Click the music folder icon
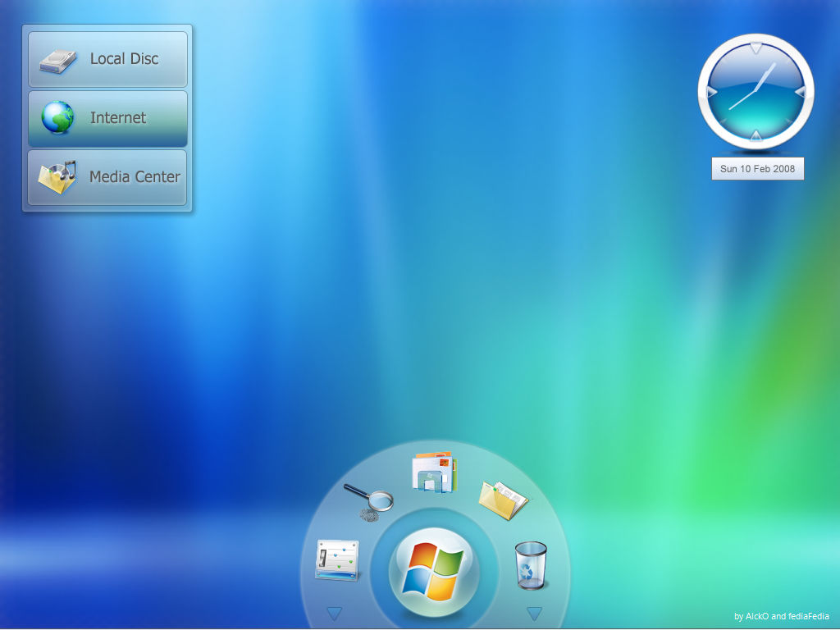Screen dimensions: 840x630 [57, 177]
